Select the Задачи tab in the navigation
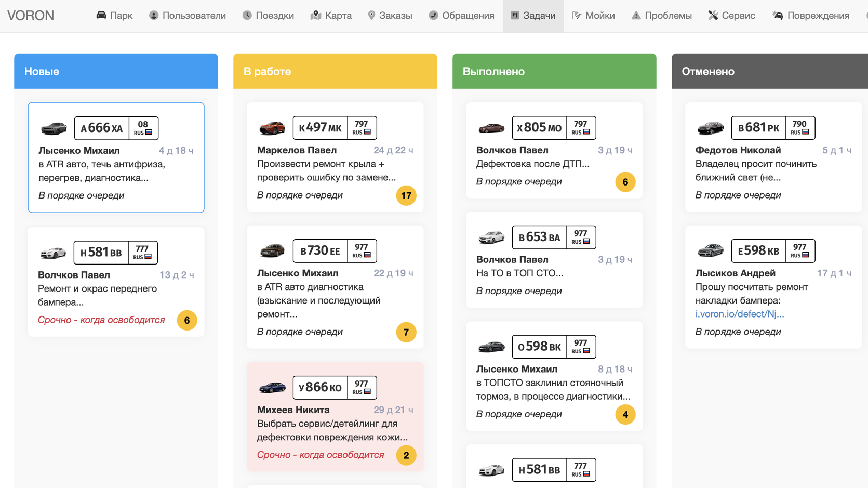 [533, 16]
